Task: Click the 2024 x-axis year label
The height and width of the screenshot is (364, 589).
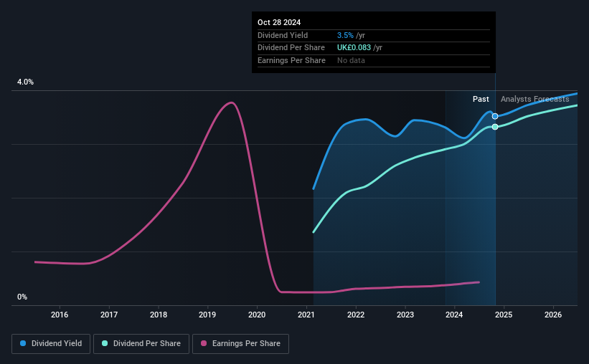Action: point(454,315)
